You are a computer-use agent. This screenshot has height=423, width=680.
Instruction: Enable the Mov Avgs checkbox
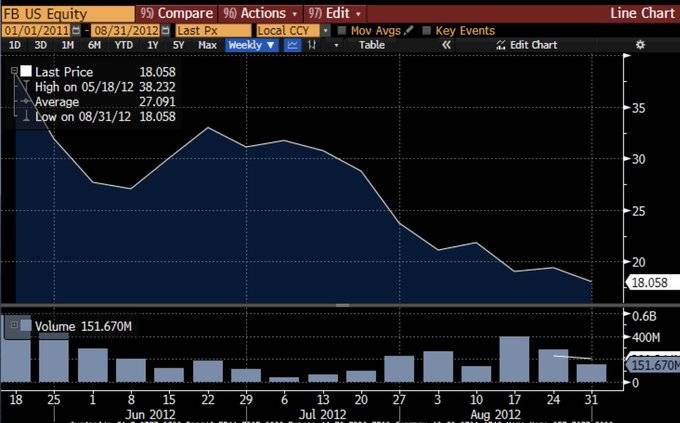[x=342, y=31]
